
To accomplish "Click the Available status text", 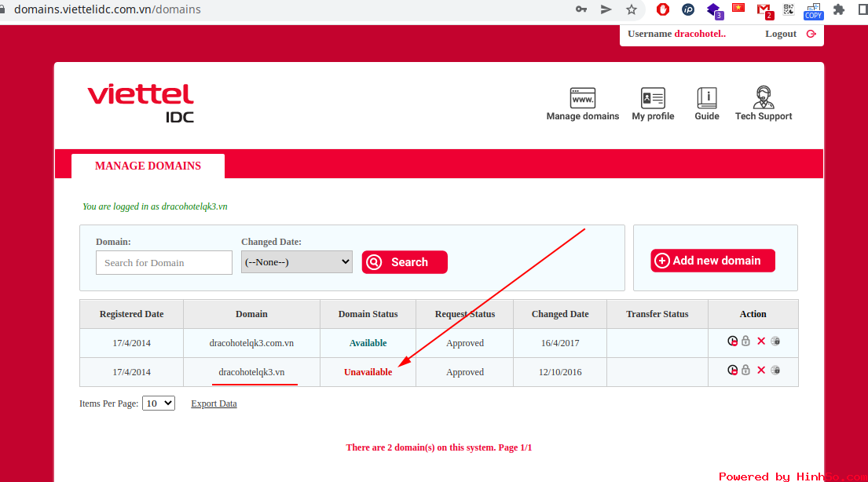I will point(368,343).
